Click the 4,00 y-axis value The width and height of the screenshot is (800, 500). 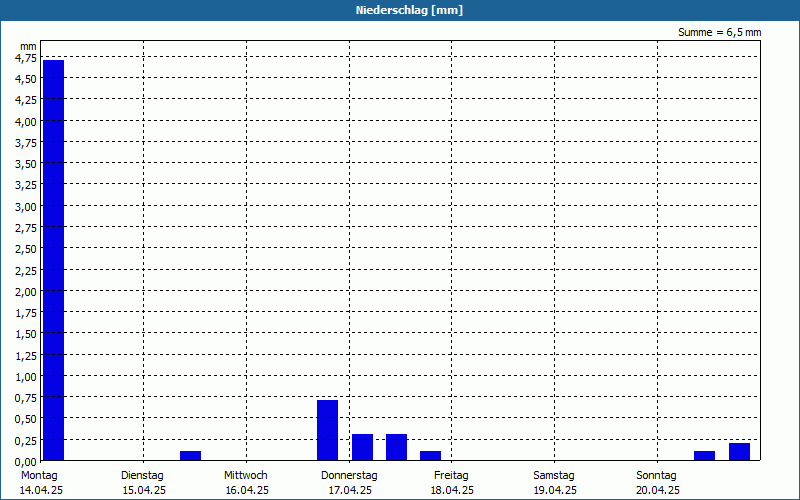tap(26, 121)
